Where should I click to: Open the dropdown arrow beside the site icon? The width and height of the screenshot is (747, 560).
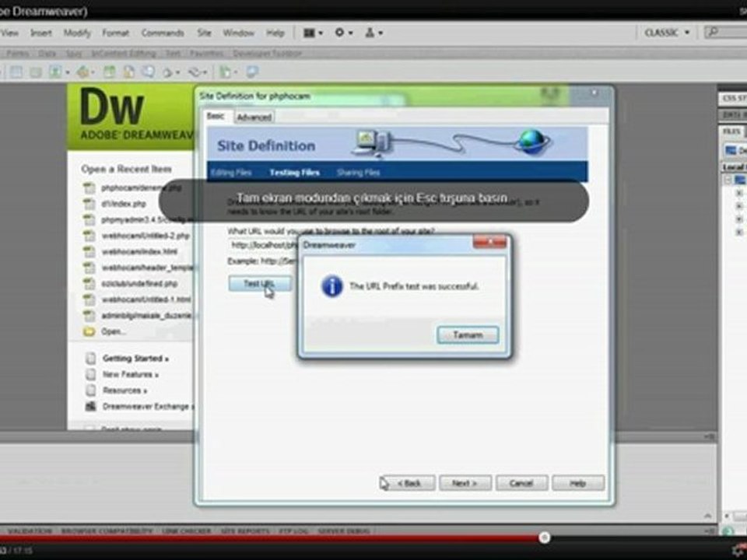tap(381, 33)
